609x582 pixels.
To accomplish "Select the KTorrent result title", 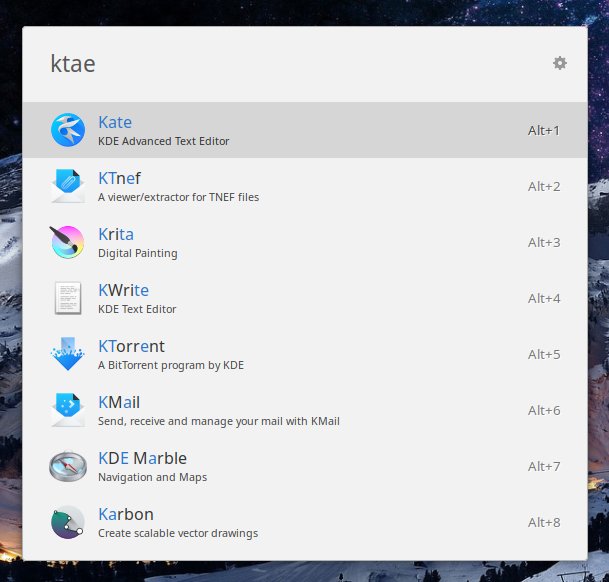I will (x=132, y=346).
